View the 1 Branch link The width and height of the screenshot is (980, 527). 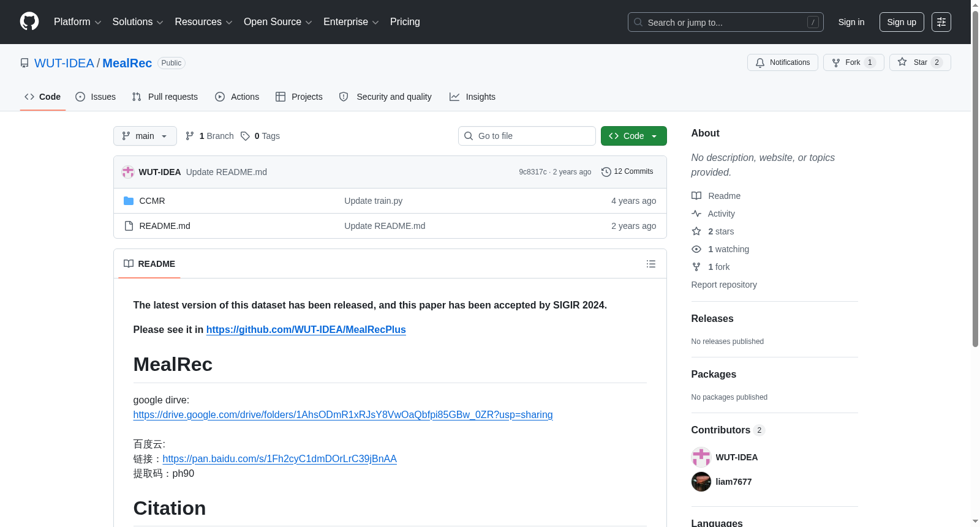[x=210, y=136]
